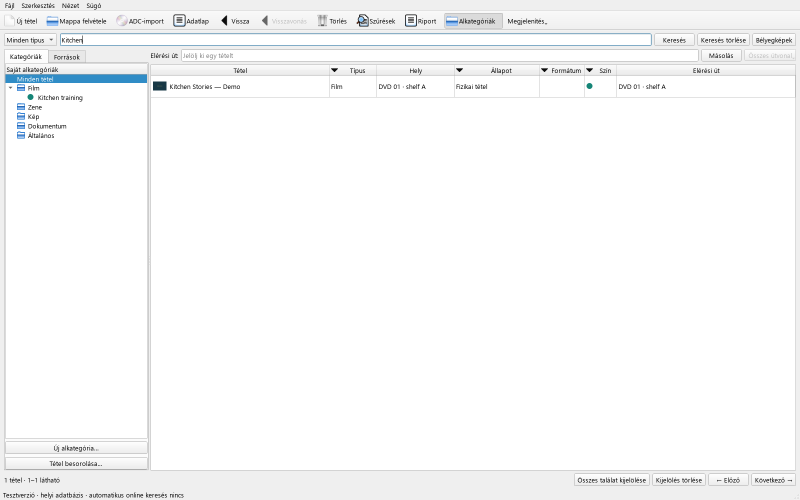Click the Keresés search button
This screenshot has height=500, width=800.
[x=674, y=40]
